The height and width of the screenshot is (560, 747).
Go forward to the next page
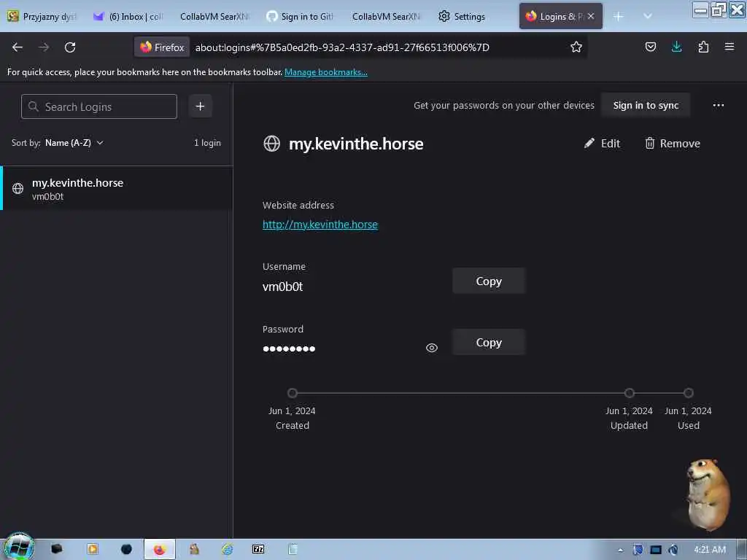coord(44,47)
